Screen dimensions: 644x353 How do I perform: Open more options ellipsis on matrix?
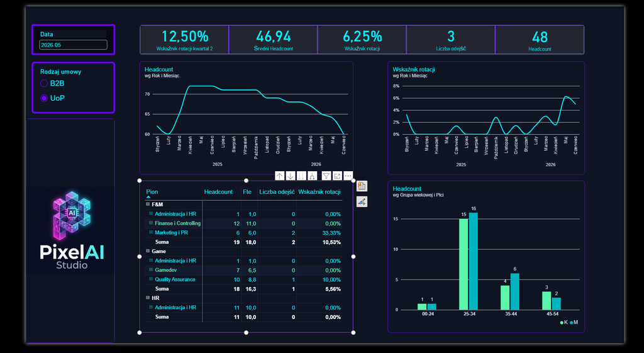348,176
